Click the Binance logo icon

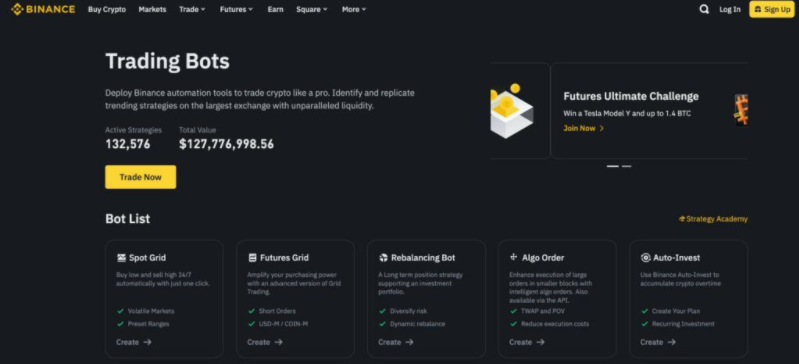(17, 9)
